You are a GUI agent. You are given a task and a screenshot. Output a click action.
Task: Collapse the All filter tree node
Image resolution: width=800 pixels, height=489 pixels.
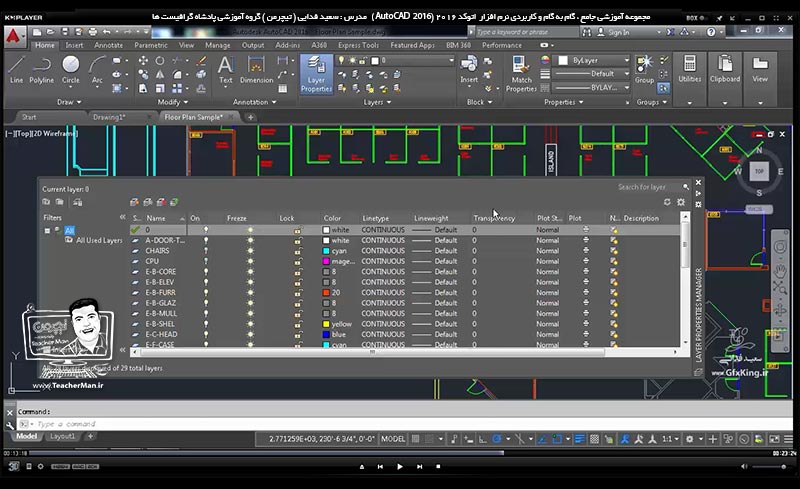point(47,231)
